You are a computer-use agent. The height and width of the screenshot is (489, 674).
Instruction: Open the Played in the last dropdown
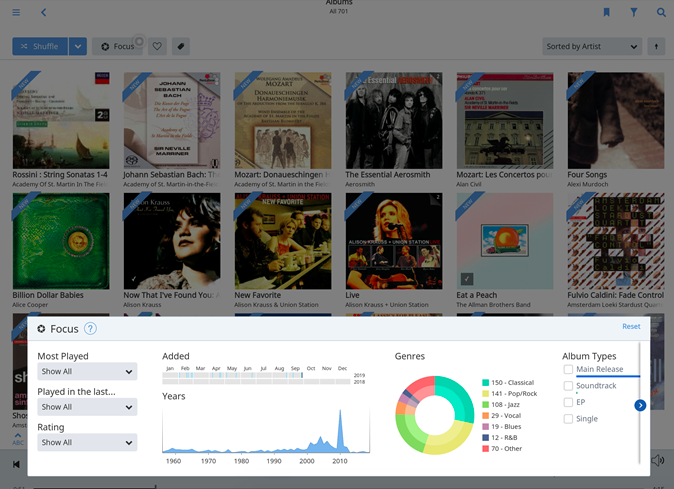tap(87, 407)
